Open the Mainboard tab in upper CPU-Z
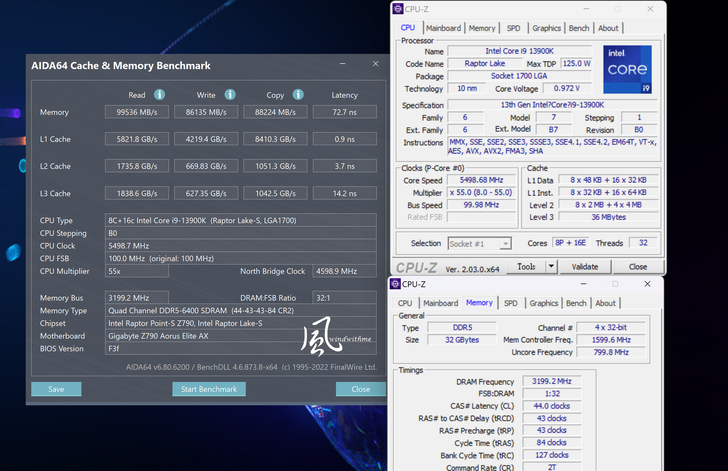The width and height of the screenshot is (728, 471). (443, 28)
